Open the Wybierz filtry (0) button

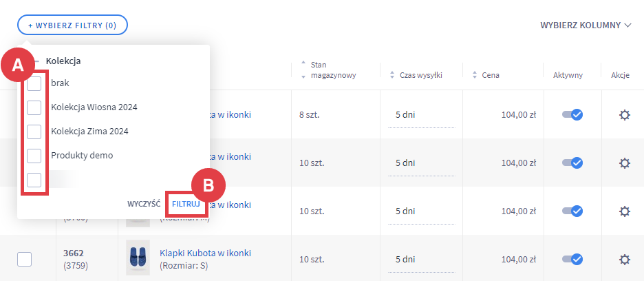[x=72, y=25]
